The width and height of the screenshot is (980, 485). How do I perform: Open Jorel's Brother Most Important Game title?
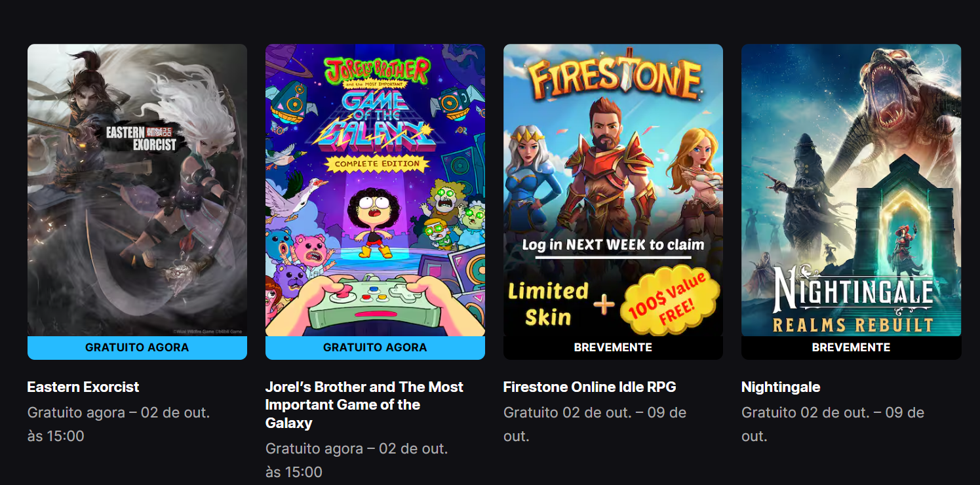364,405
